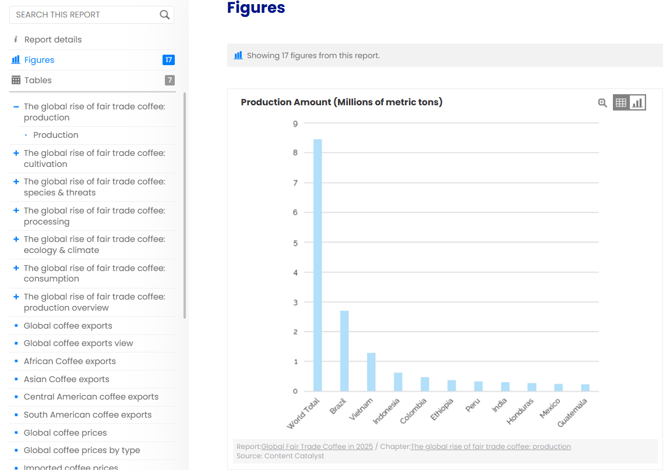Switch chart to table view
The width and height of the screenshot is (670, 474).
pyautogui.click(x=621, y=103)
